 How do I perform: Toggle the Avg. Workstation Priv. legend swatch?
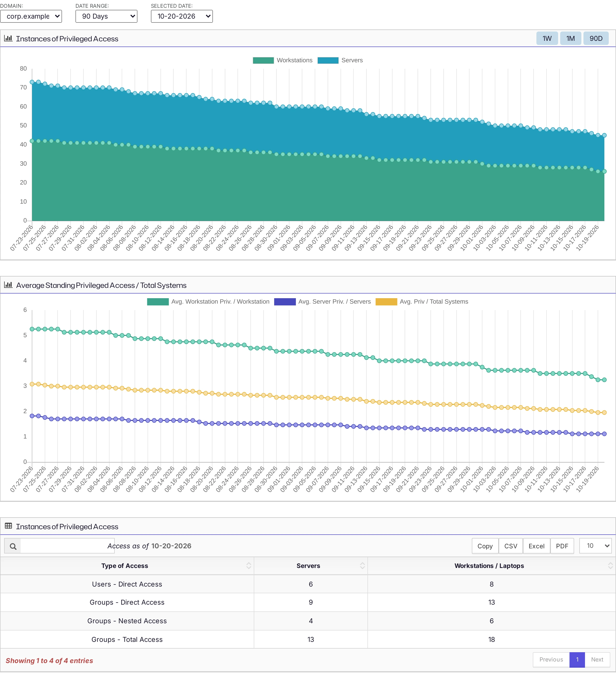click(158, 302)
